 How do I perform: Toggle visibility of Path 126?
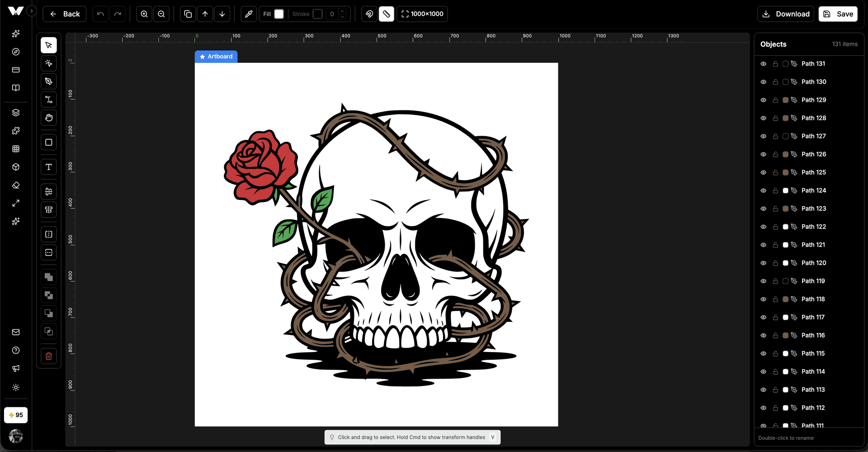(x=764, y=154)
